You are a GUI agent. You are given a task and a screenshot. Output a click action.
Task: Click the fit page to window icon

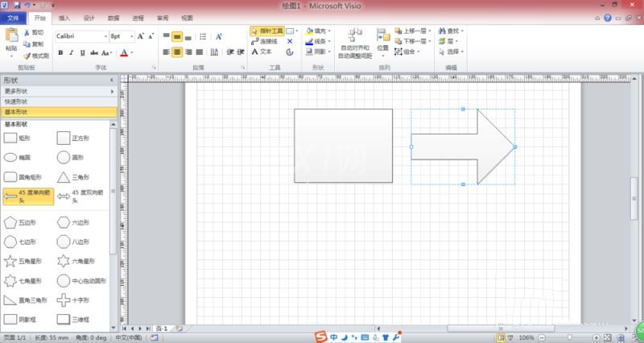[x=609, y=337]
